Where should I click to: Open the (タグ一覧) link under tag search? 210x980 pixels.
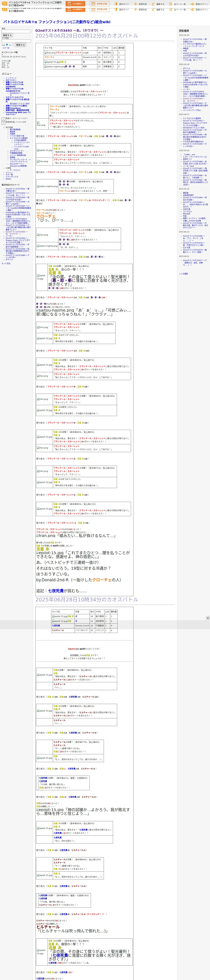coord(6,48)
